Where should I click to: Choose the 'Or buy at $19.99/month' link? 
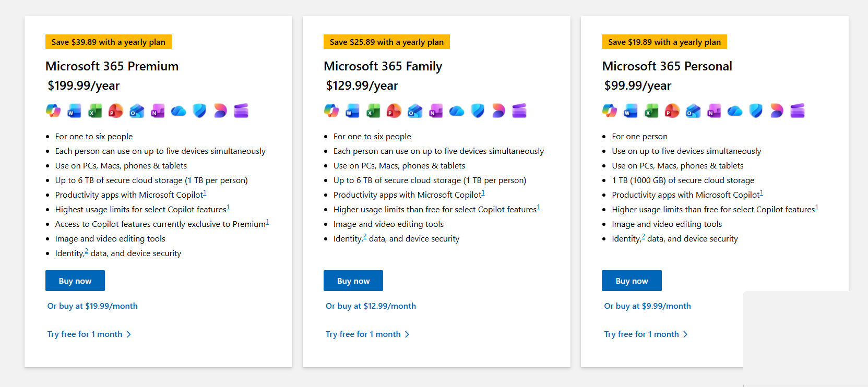tap(92, 306)
